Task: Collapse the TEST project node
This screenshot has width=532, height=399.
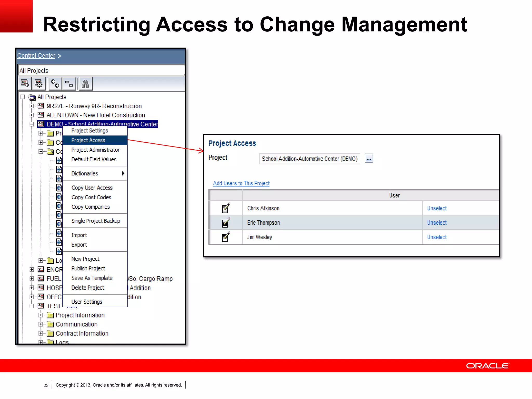Action: tap(32, 306)
